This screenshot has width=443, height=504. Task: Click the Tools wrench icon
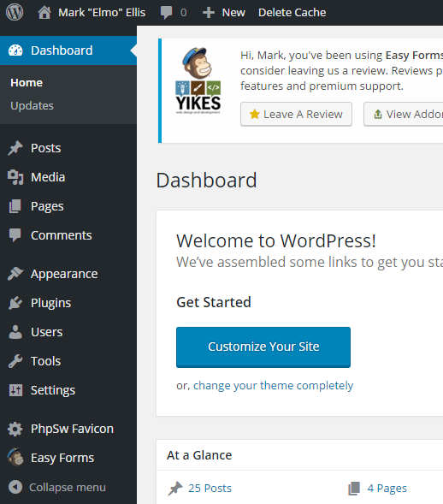(15, 361)
